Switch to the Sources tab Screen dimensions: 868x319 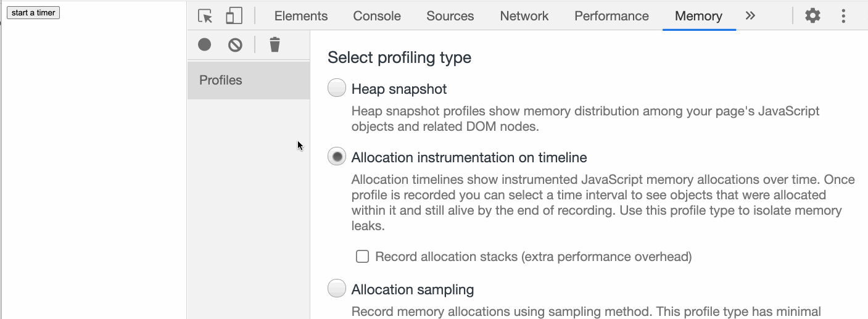pyautogui.click(x=450, y=16)
